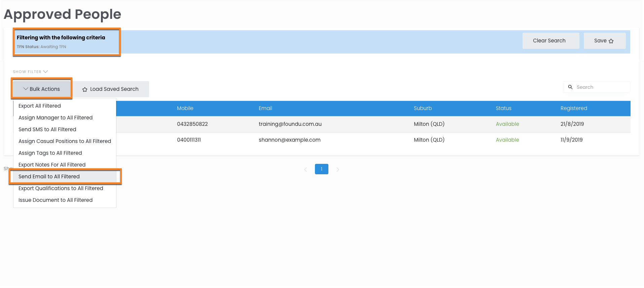644x288 pixels.
Task: Type in the Search input field
Action: (x=601, y=87)
